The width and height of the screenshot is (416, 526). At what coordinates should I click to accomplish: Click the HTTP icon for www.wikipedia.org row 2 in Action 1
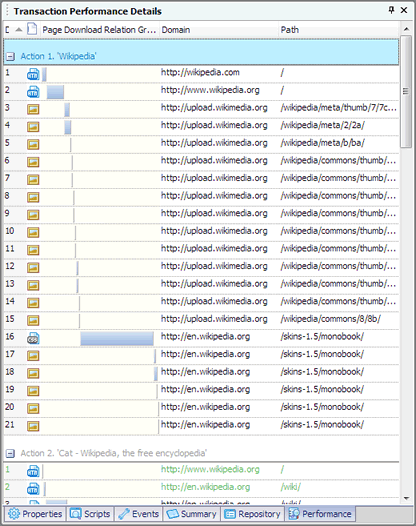point(33,92)
